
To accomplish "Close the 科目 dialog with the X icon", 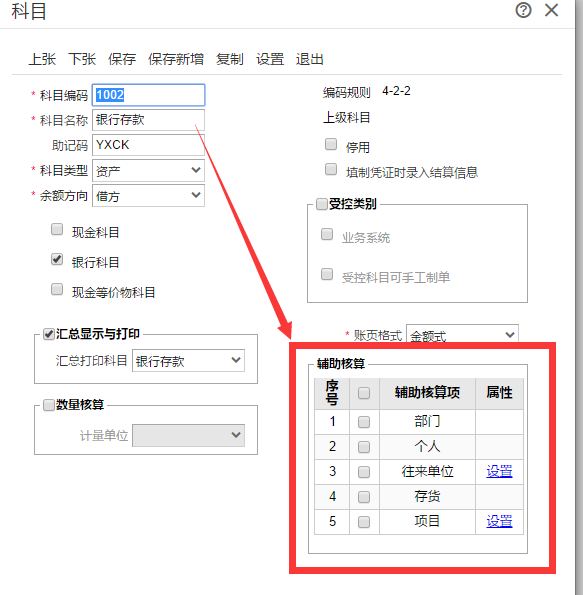I will pyautogui.click(x=551, y=10).
